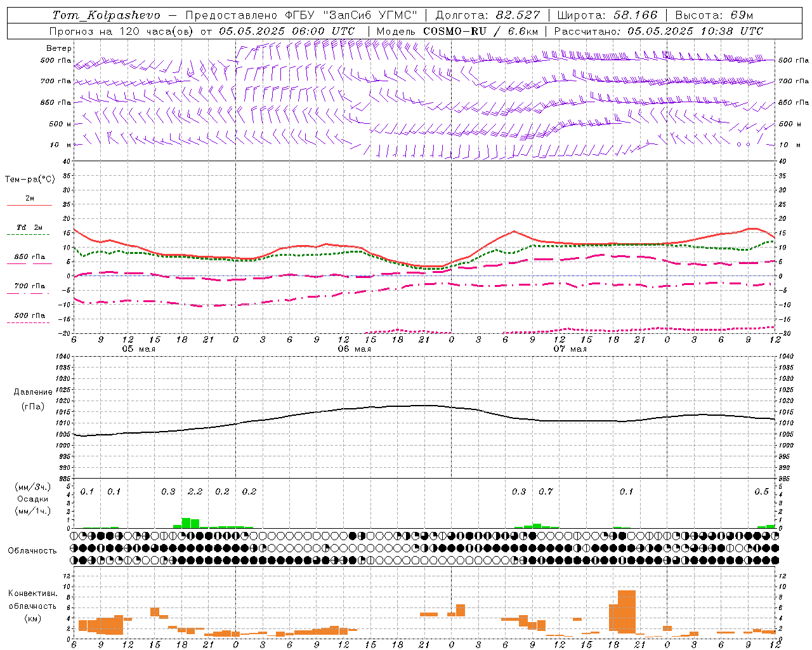Select the '0.7' precipitation amount value
This screenshot has height=650, width=812.
(546, 492)
